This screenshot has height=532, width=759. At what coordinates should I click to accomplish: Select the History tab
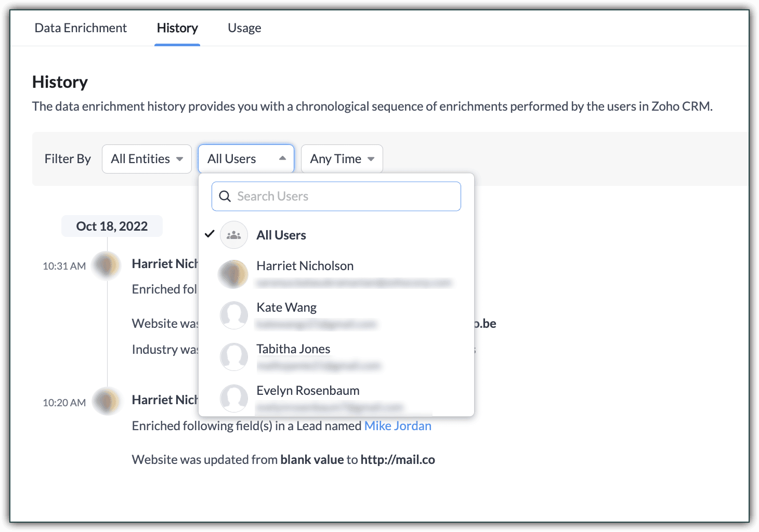[177, 28]
